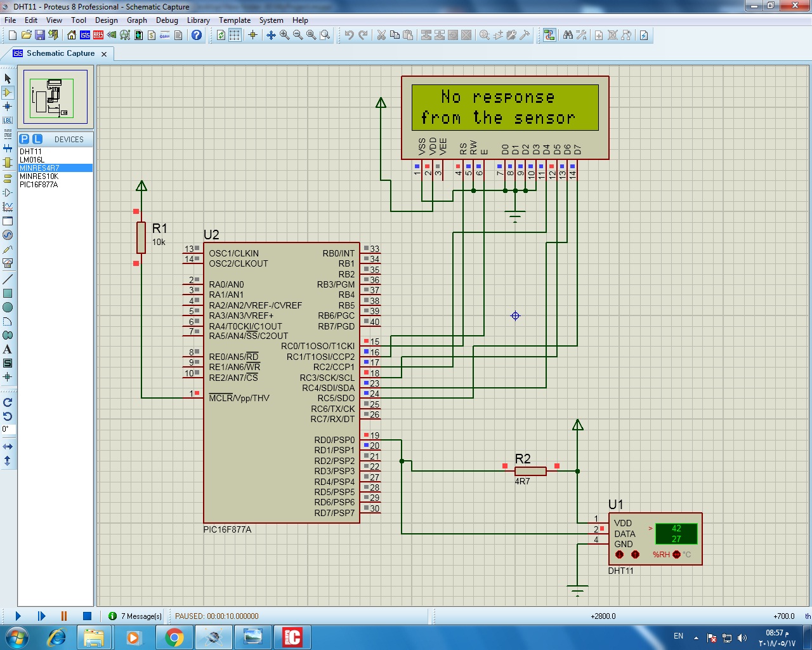This screenshot has width=812, height=650.
Task: Click the Search and Tag binoculars icon
Action: point(568,35)
